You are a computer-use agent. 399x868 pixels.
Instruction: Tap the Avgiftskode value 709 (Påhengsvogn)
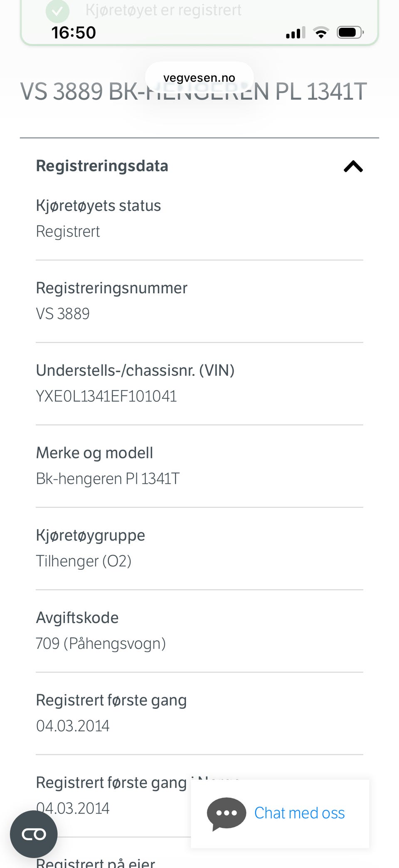point(101,643)
